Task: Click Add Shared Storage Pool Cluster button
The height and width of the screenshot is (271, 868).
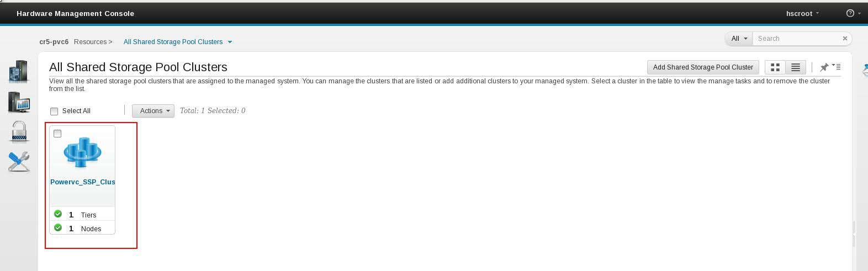Action: (x=703, y=67)
